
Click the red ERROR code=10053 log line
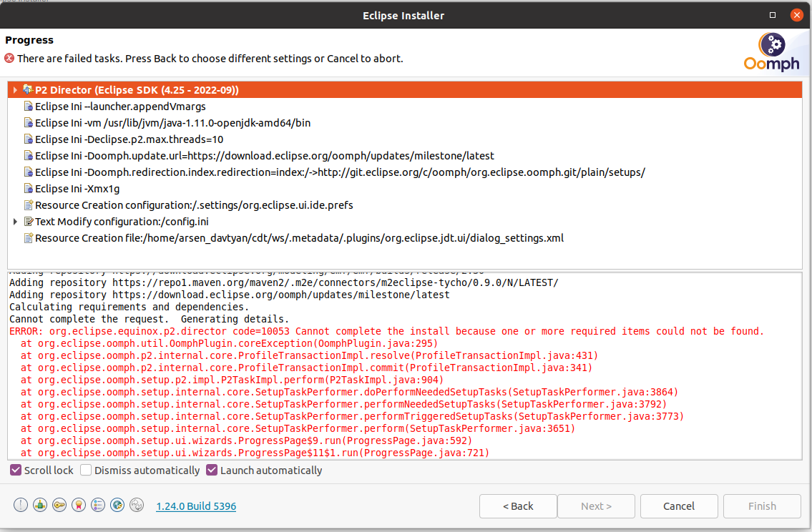[387, 331]
